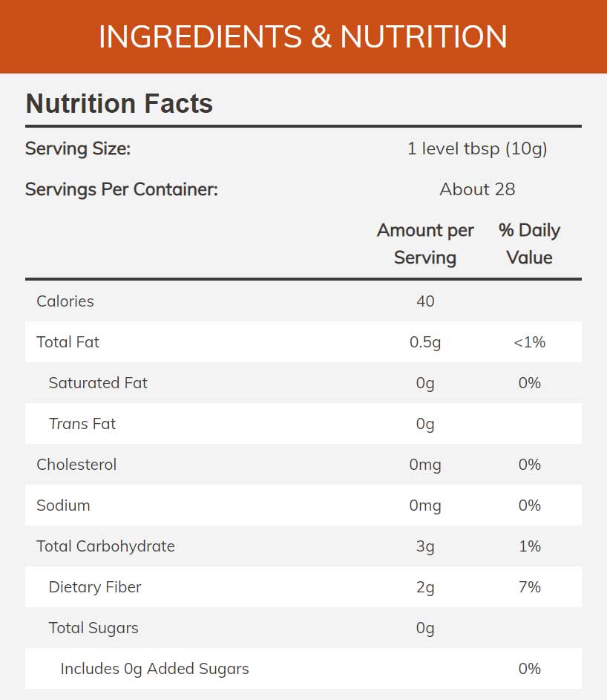Click the Dietary Fiber 7% daily value
The width and height of the screenshot is (607, 700).
[530, 587]
